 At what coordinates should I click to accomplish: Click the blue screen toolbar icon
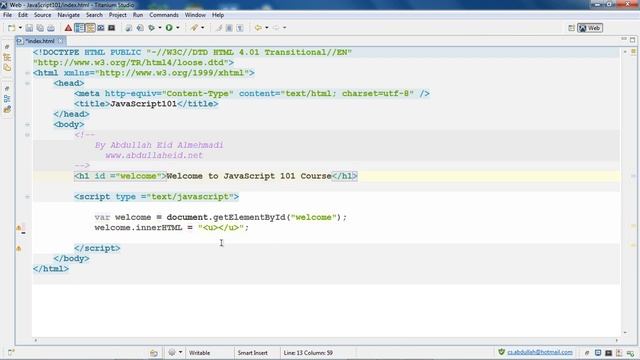(100, 28)
